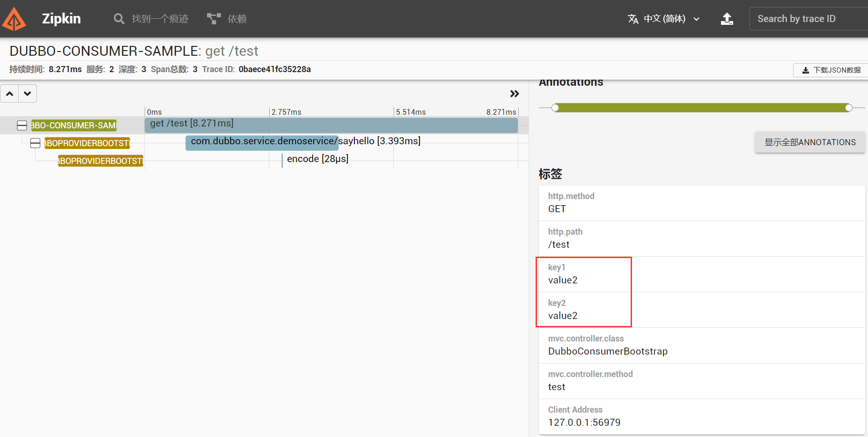Click the language translation icon
Viewport: 868px width, 437px height.
tap(633, 19)
